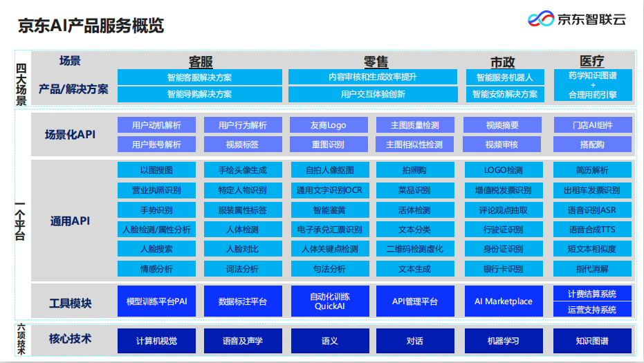
Task: Select 营业执照识别 box
Action: (156, 189)
